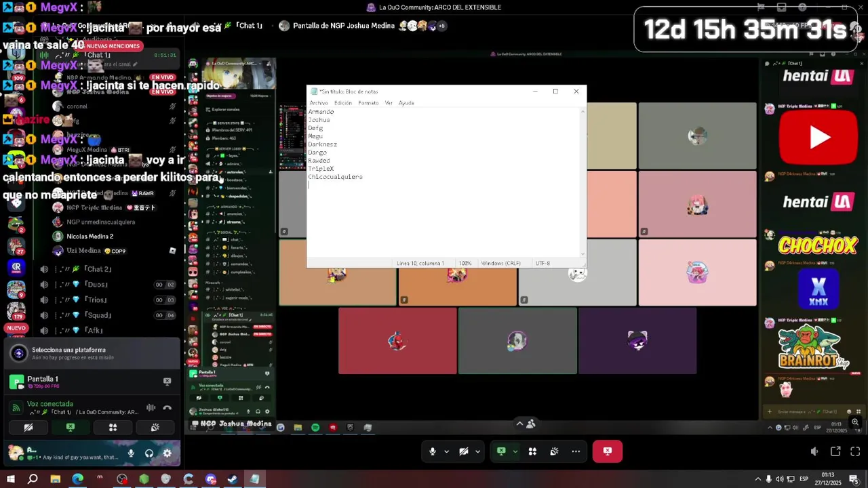This screenshot has width=868, height=488.
Task: Open Windows taskbar search
Action: [33, 479]
